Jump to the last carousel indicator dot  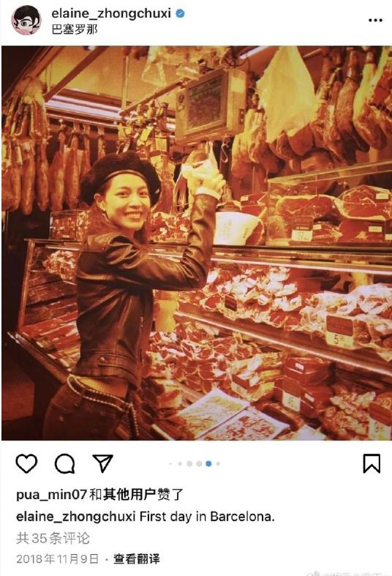point(218,463)
